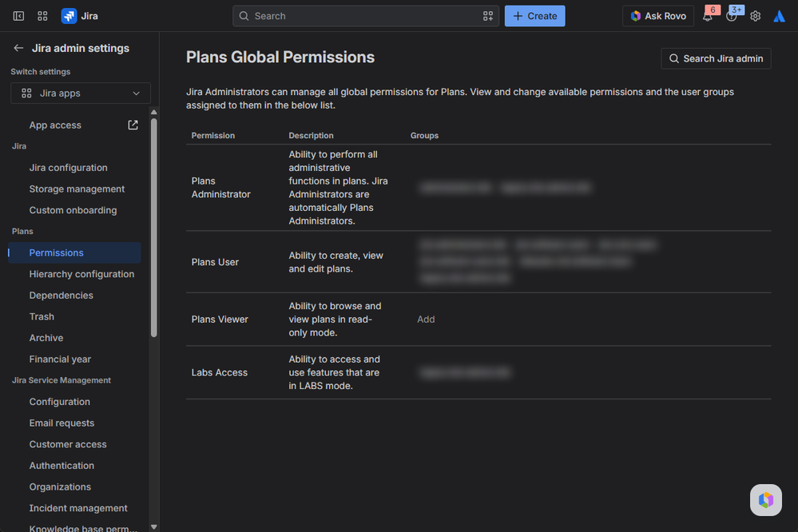Click the Jira logo icon
This screenshot has width=798, height=532.
click(69, 16)
